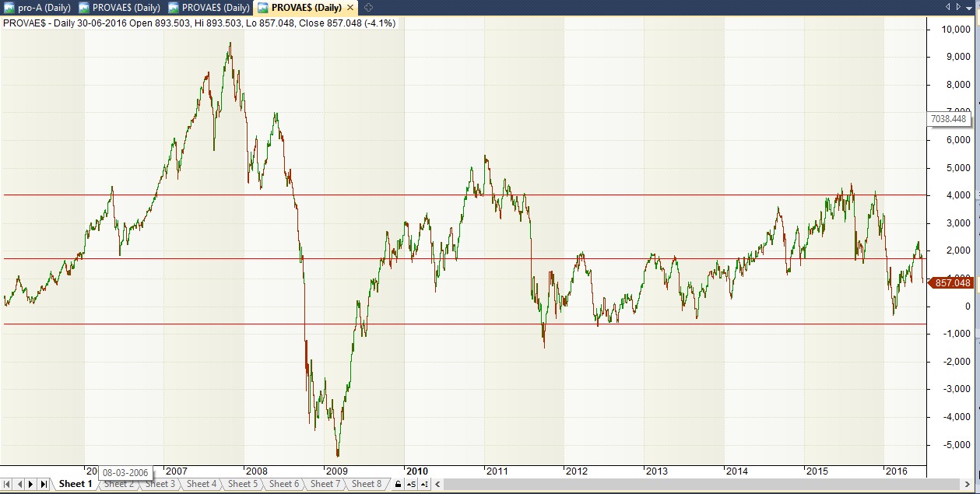Select the Sheet 6 tab

click(284, 484)
